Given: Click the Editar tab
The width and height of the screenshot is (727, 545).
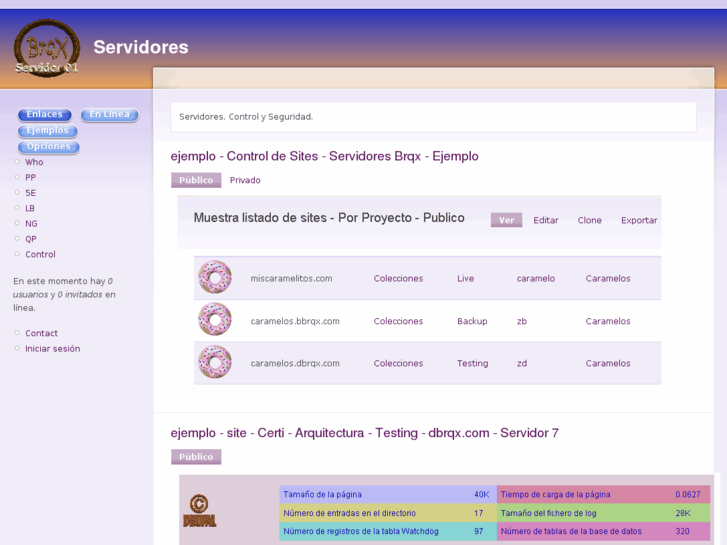Looking at the screenshot, I should [546, 220].
